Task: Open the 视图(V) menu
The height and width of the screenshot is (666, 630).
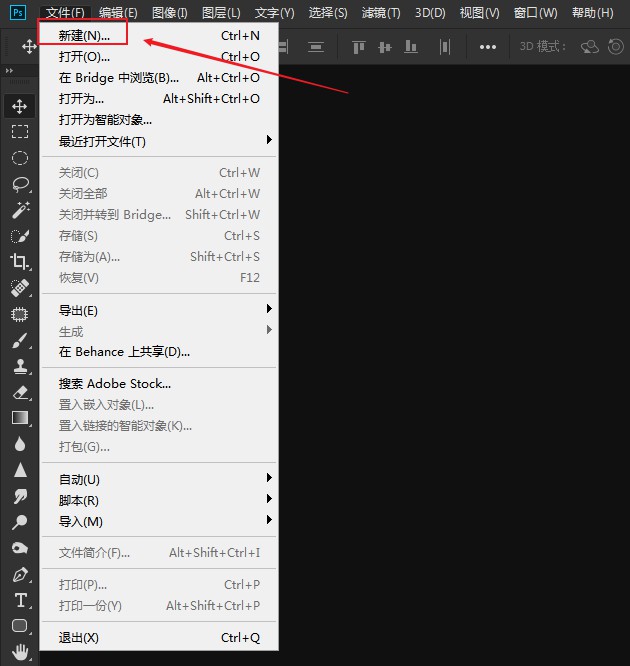Action: (x=479, y=13)
